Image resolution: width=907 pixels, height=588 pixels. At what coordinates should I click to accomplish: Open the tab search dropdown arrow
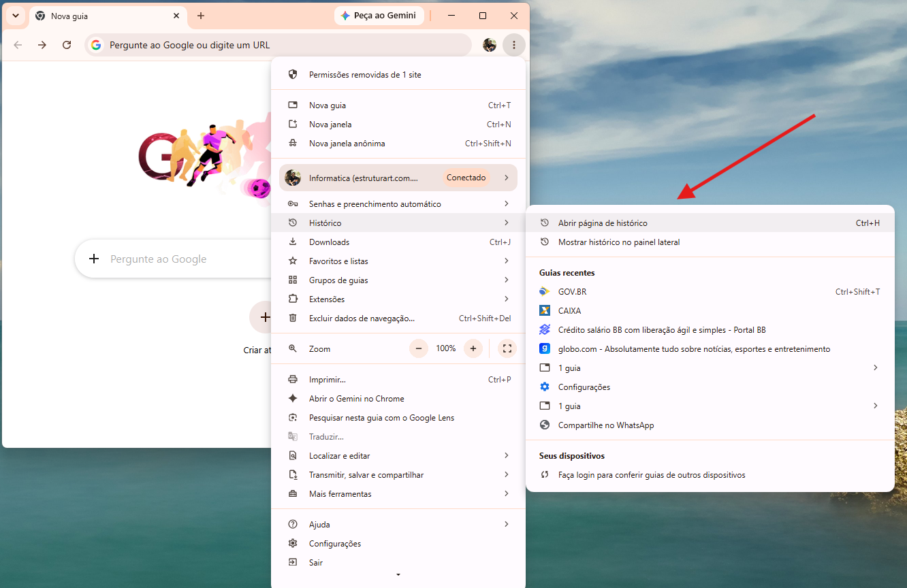pos(15,16)
